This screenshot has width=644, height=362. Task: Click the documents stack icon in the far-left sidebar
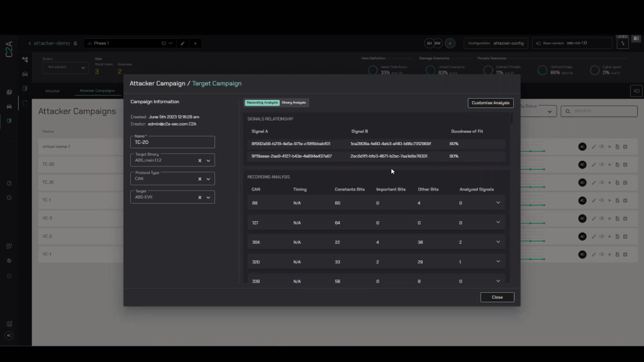(9, 92)
